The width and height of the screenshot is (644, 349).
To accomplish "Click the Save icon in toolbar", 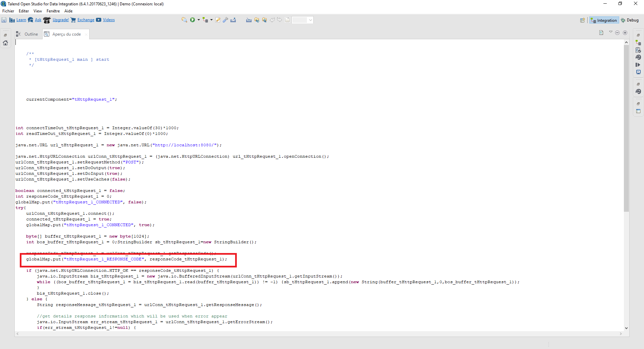I will click(4, 20).
